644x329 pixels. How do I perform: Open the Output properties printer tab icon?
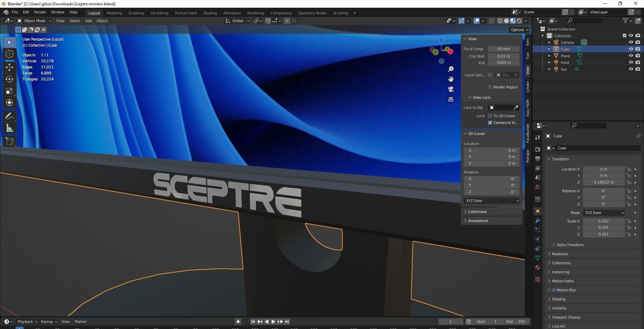click(538, 158)
